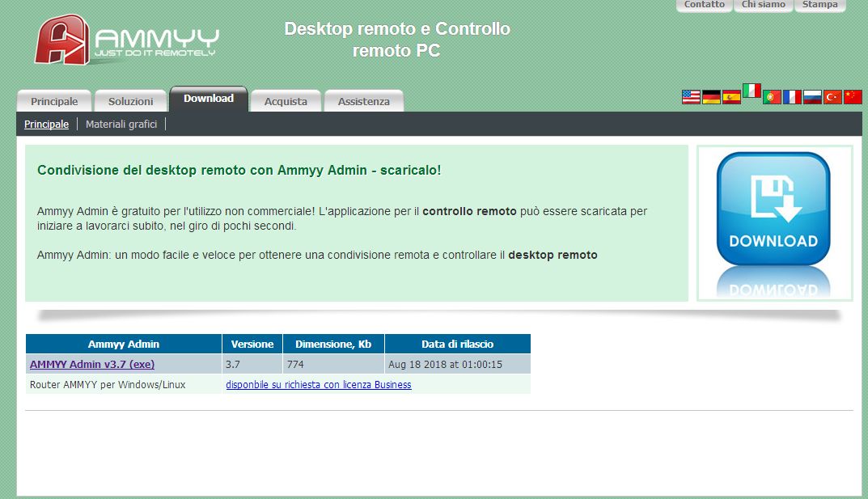
Task: Click the bold 'desktop remoto' text in paragraph
Action: pos(553,255)
